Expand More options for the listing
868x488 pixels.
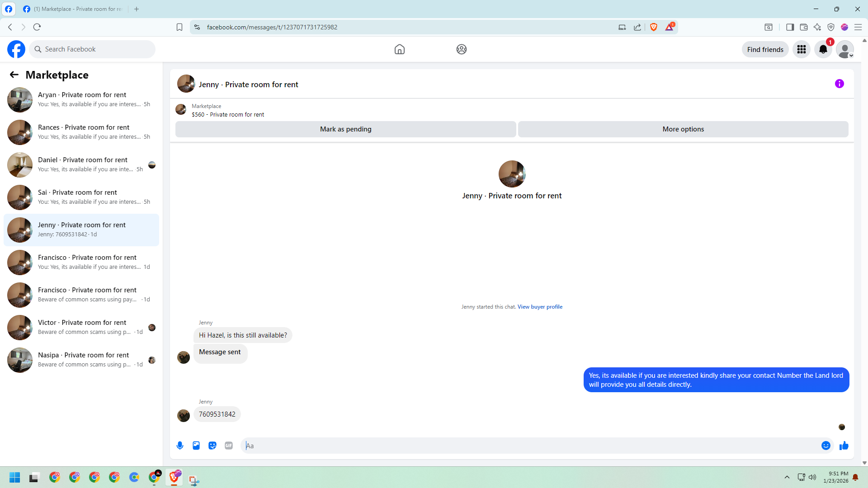pos(683,129)
